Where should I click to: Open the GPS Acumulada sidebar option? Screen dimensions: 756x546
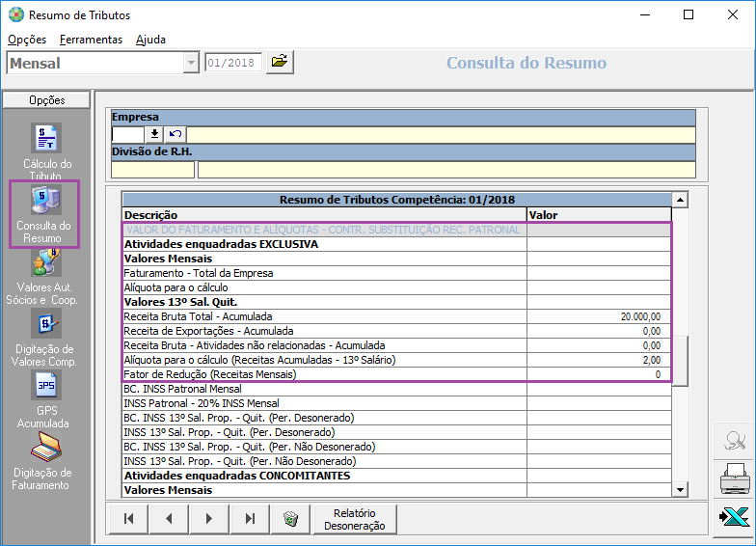pyautogui.click(x=46, y=399)
